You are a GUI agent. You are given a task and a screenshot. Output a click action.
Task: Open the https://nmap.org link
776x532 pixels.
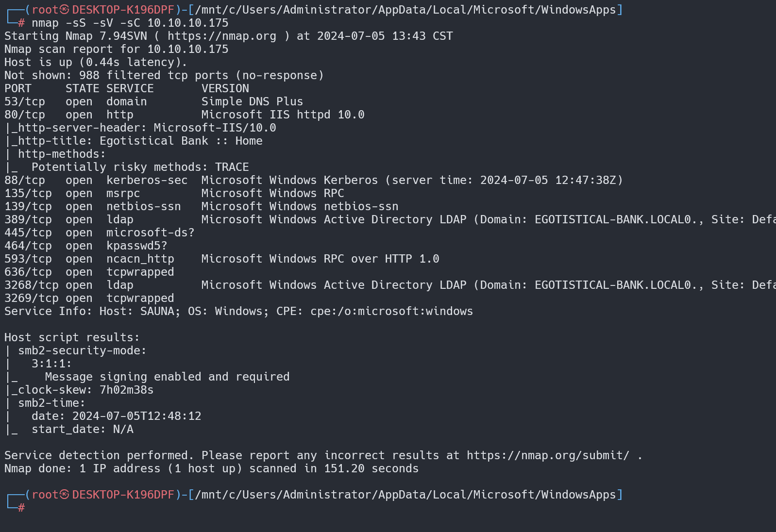click(x=221, y=36)
